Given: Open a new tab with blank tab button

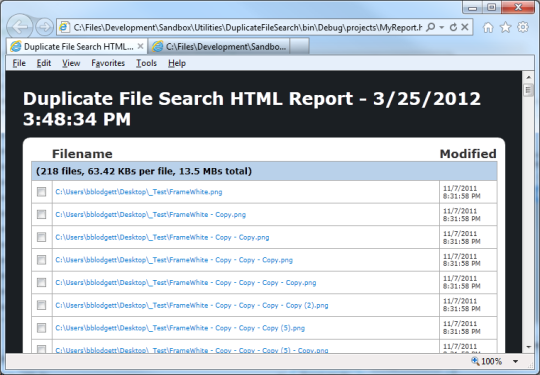Looking at the screenshot, I should [299, 46].
